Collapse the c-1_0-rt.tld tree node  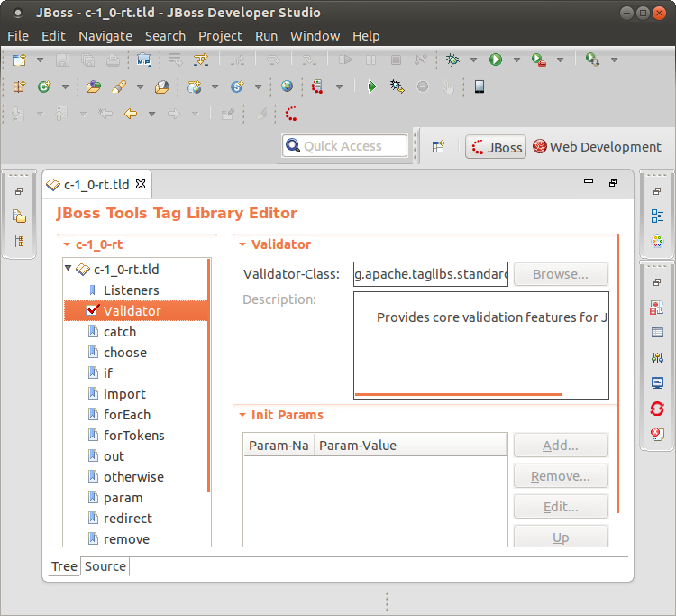69,268
